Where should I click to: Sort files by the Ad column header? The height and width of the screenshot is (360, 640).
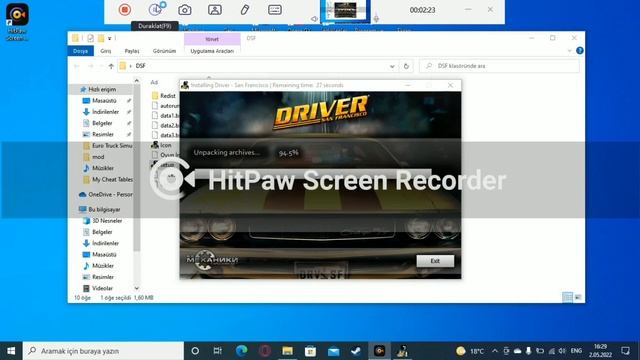coord(154,82)
